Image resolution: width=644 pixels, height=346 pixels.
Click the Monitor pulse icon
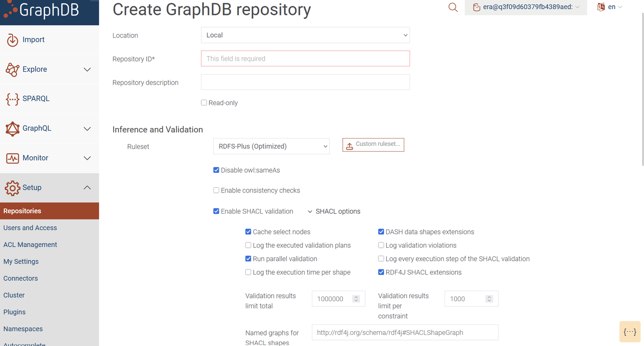(13, 158)
